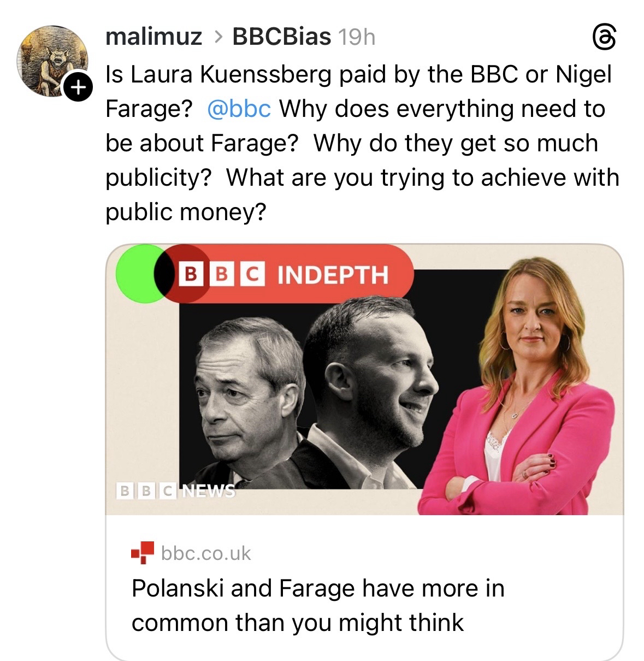The image size is (644, 661).
Task: Click the chevron between malimuz and BBCBias
Action: click(217, 37)
